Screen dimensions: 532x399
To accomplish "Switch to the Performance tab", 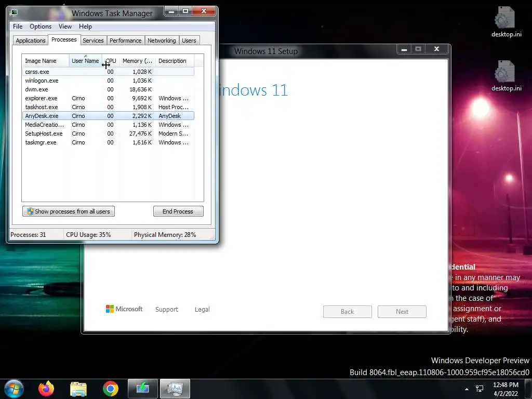I will pos(126,41).
